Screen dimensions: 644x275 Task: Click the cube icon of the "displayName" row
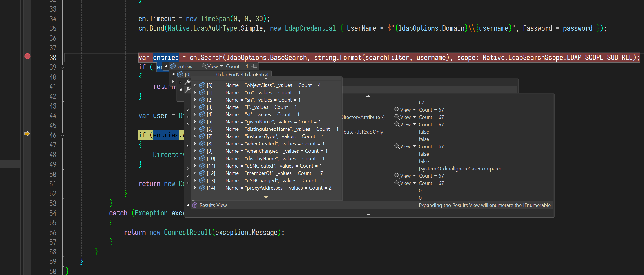pyautogui.click(x=202, y=158)
